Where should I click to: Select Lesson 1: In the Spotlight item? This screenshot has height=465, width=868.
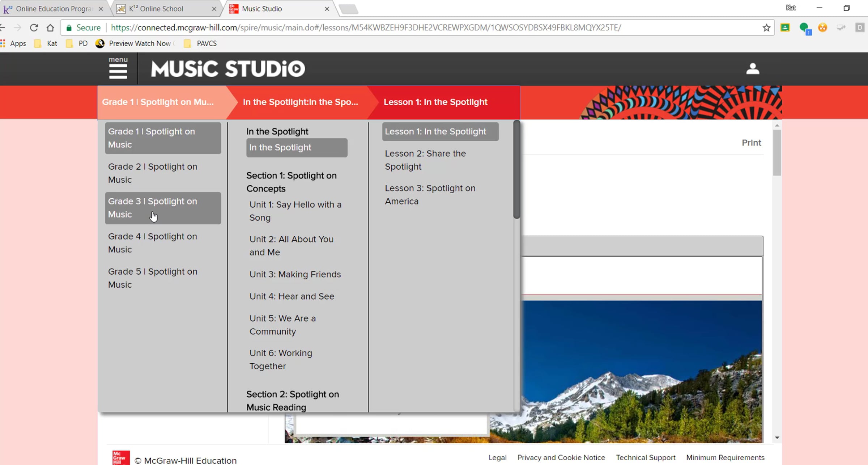pyautogui.click(x=440, y=132)
